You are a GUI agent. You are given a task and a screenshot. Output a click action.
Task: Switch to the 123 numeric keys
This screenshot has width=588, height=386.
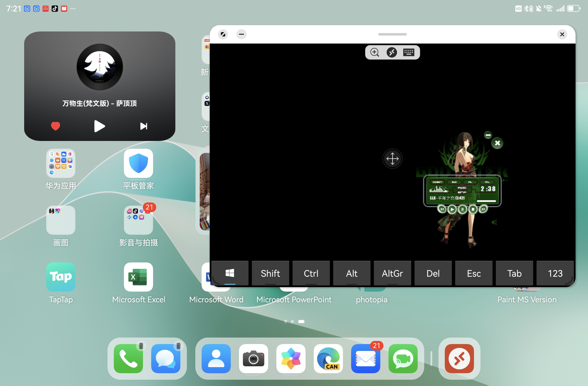coord(555,273)
